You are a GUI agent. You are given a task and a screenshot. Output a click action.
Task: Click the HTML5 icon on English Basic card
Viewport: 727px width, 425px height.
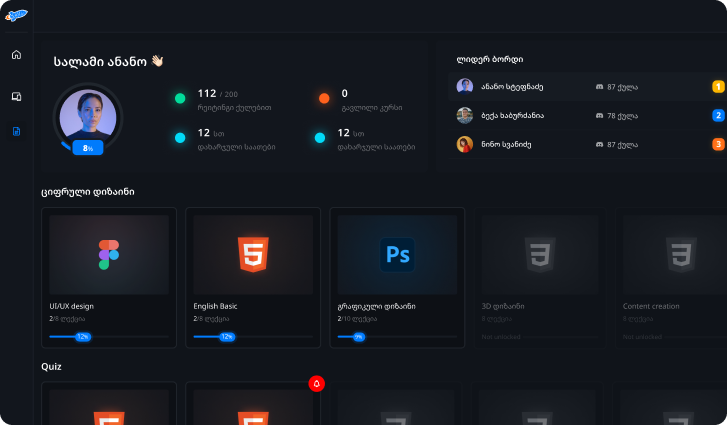(252, 254)
